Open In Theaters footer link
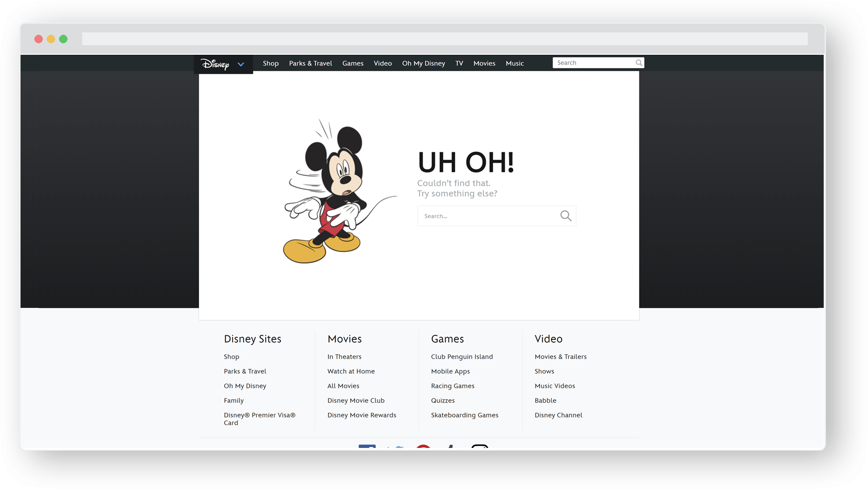The height and width of the screenshot is (489, 868). pos(344,357)
